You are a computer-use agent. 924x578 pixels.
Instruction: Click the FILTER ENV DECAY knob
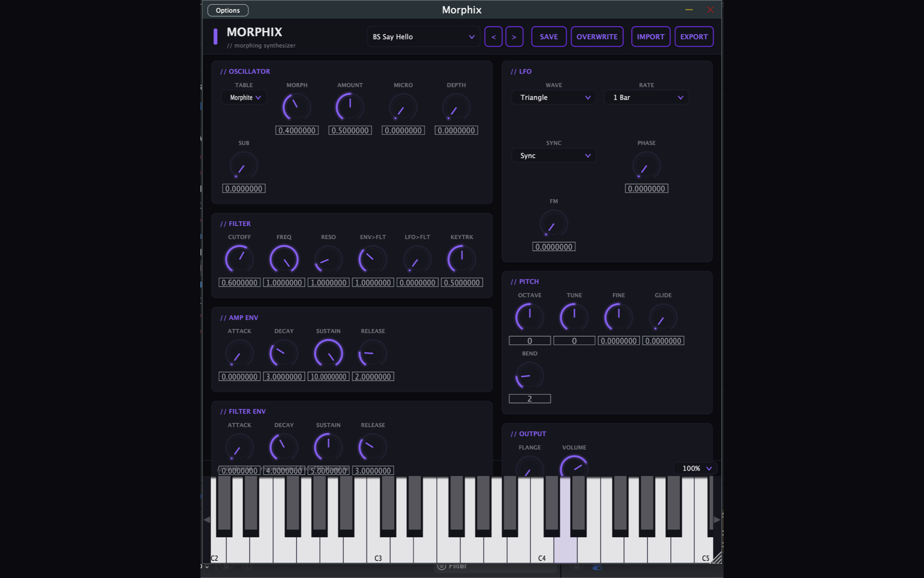pos(284,447)
